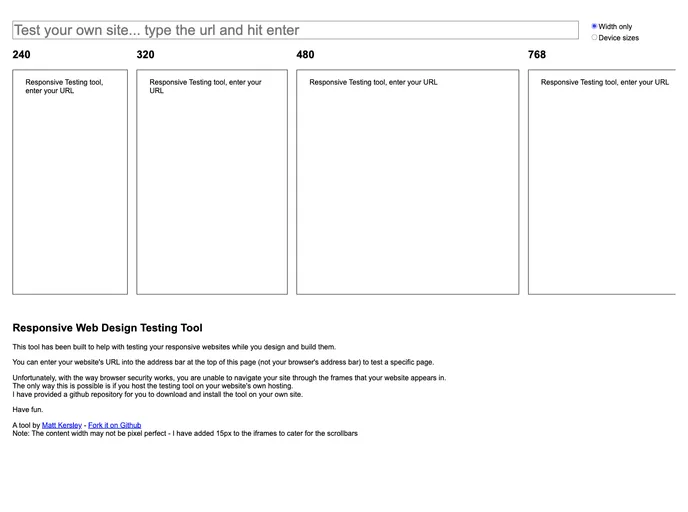Click the 'Have fun.' text

pos(28,410)
